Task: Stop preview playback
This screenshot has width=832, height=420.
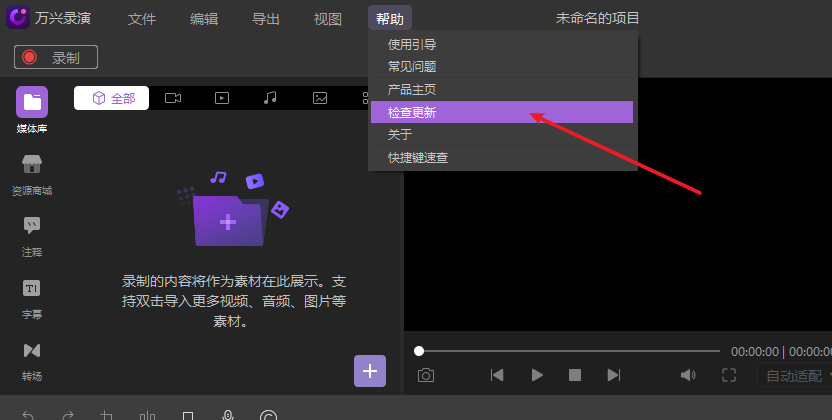Action: (575, 375)
